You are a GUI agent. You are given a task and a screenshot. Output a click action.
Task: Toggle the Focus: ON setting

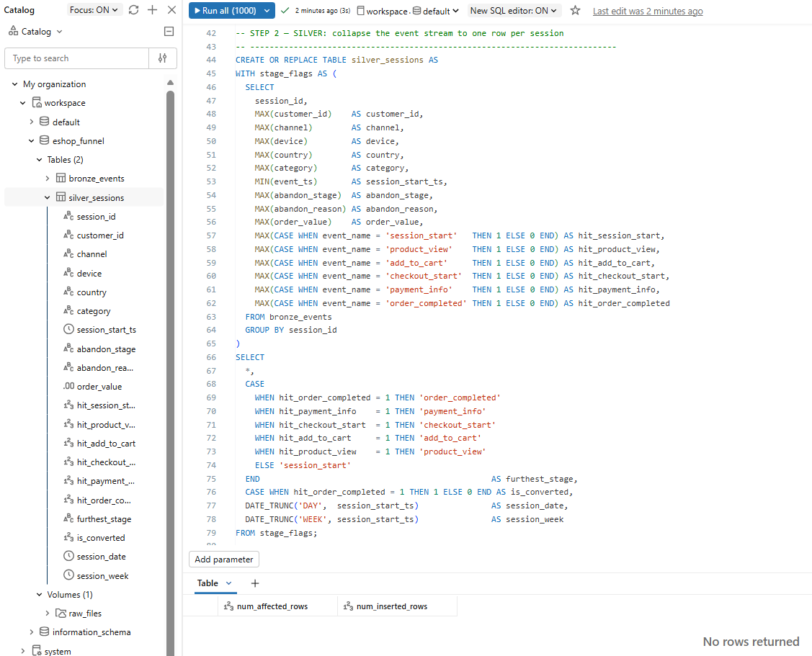pyautogui.click(x=94, y=10)
